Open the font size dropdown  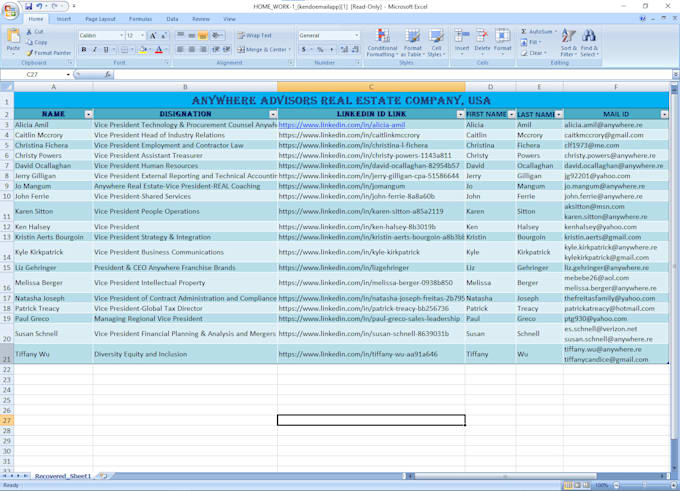[142, 36]
